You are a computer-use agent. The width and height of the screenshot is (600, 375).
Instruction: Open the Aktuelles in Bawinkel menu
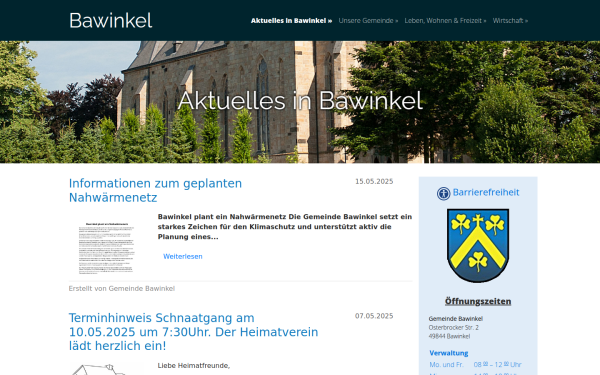click(x=291, y=21)
